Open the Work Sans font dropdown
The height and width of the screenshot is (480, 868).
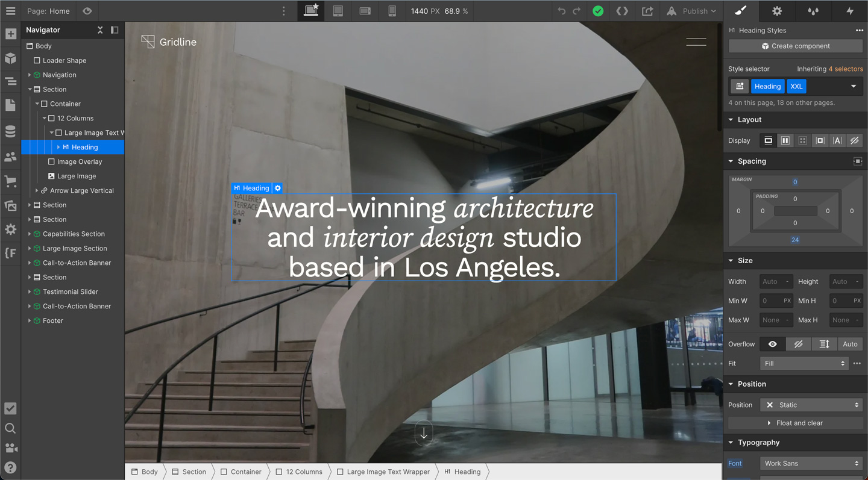[x=811, y=463]
